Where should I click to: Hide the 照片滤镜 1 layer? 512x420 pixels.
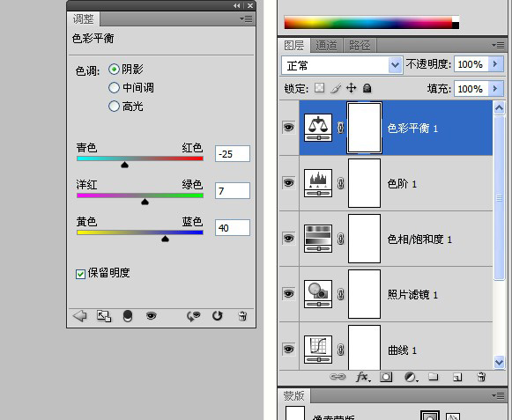click(289, 293)
